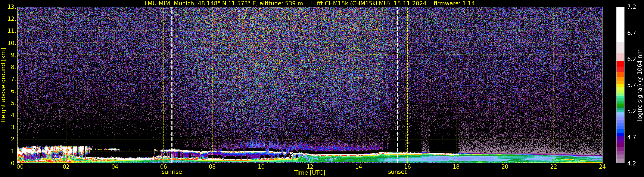
Task: Click the colorbar value "5.2"
Action: coord(632,111)
